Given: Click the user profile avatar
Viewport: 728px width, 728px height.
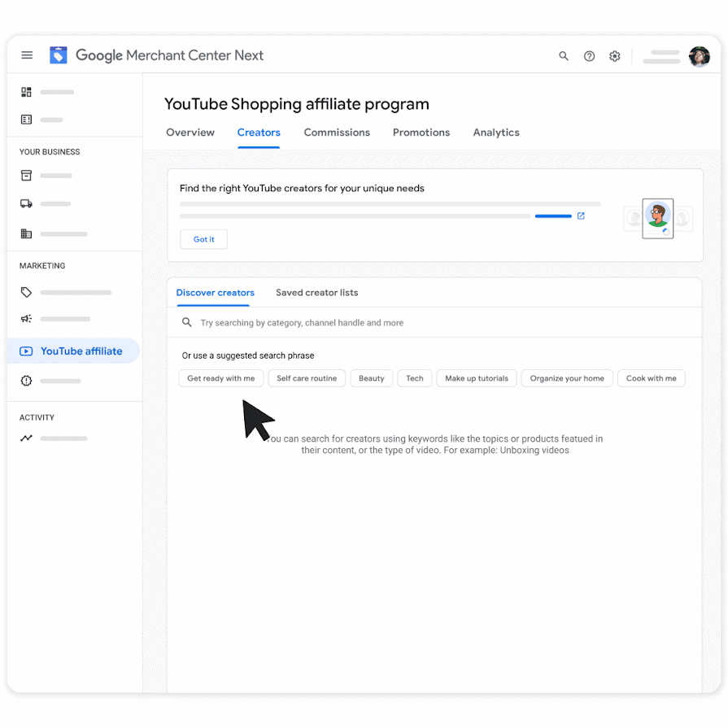Looking at the screenshot, I should click(700, 57).
